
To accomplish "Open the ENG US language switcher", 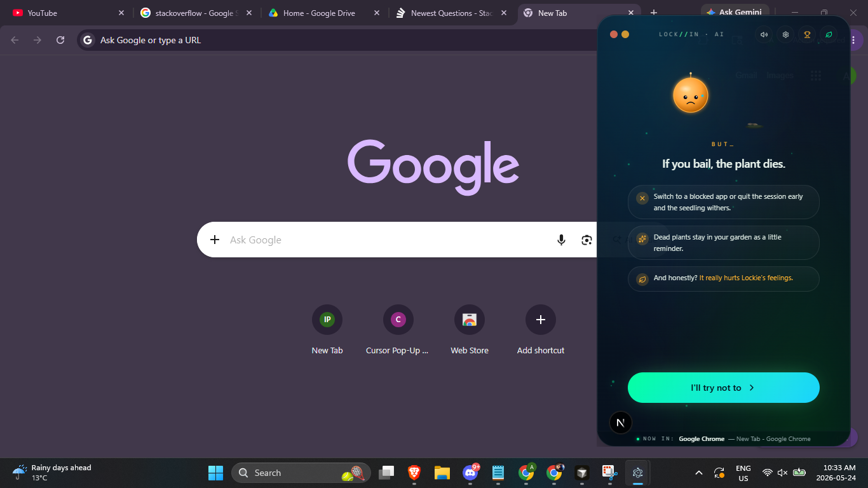I will tap(743, 473).
